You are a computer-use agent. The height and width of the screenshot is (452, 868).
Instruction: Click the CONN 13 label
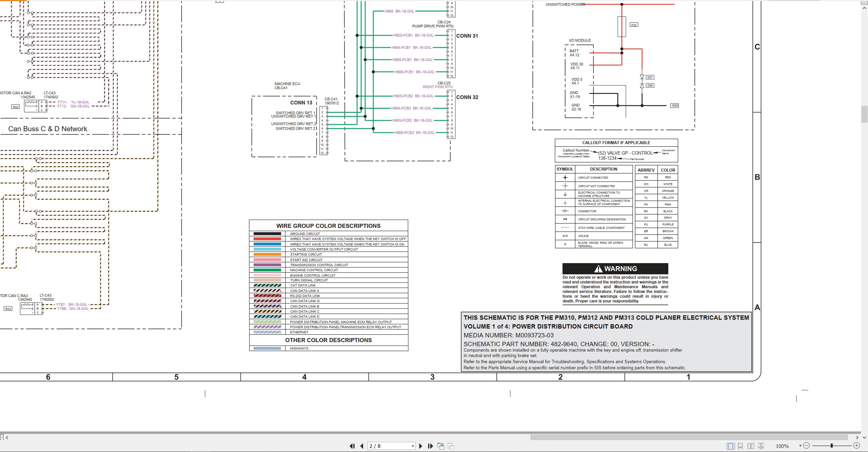pos(301,103)
